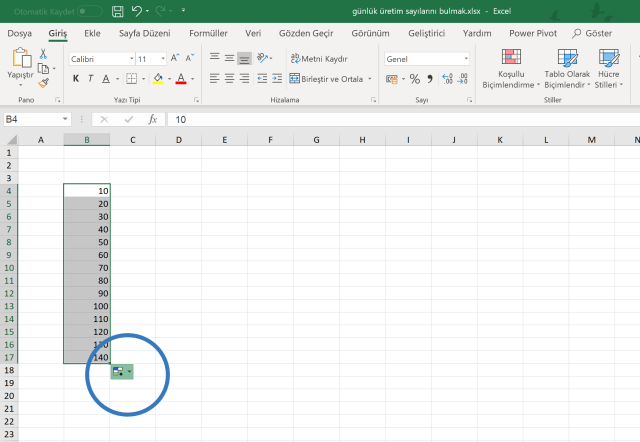The image size is (640, 442).
Task: Click the Undo arrow icon
Action: pos(137,11)
